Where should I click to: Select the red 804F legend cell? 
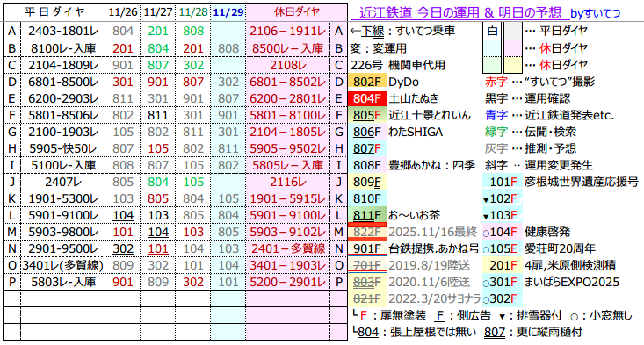click(367, 98)
